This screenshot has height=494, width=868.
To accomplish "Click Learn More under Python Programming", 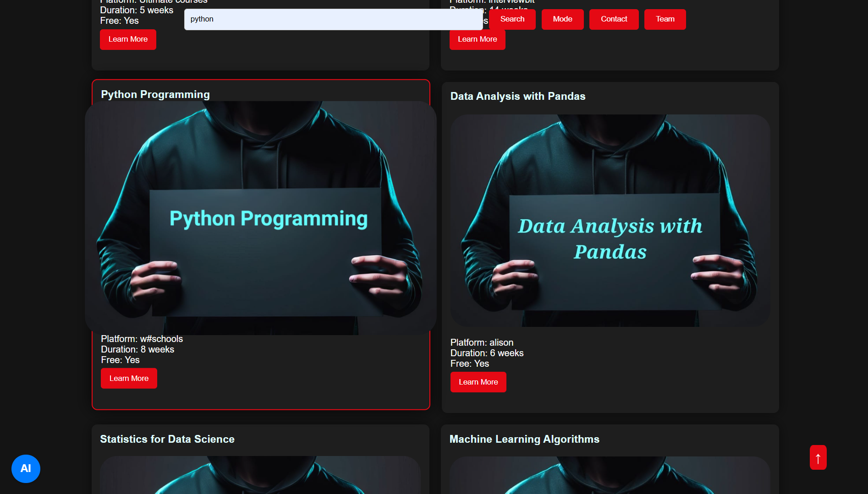I will (129, 378).
